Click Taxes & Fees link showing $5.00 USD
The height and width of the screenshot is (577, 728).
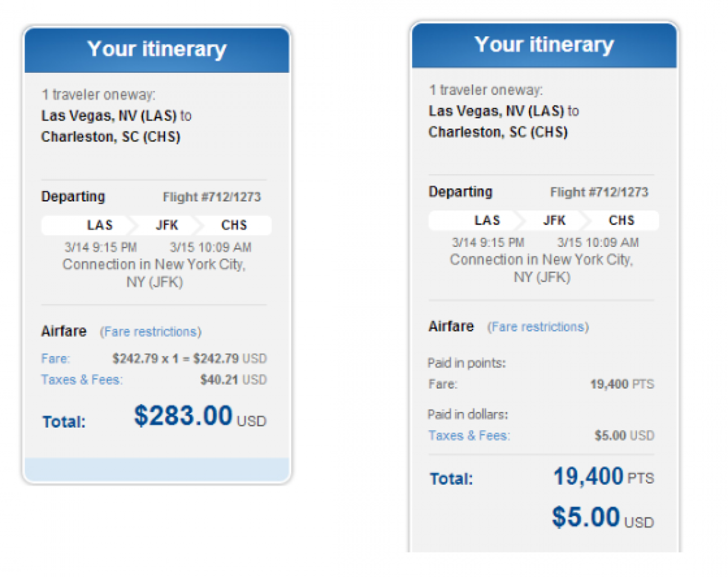(x=469, y=435)
